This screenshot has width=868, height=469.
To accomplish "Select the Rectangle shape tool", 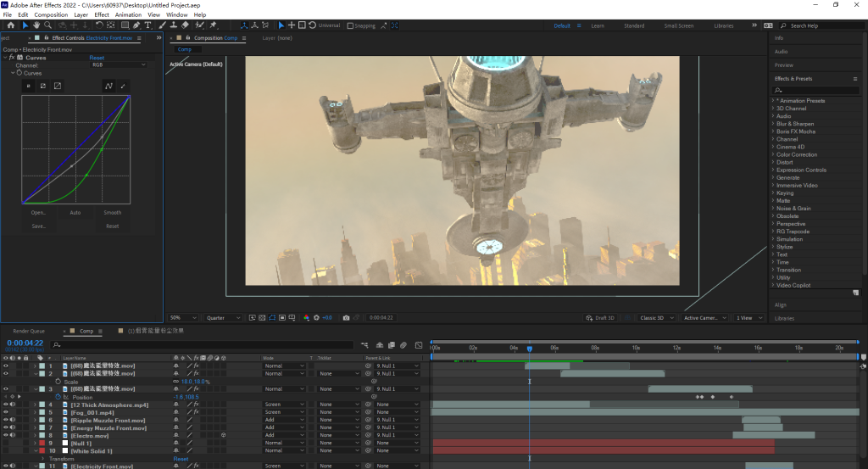I will coord(125,25).
